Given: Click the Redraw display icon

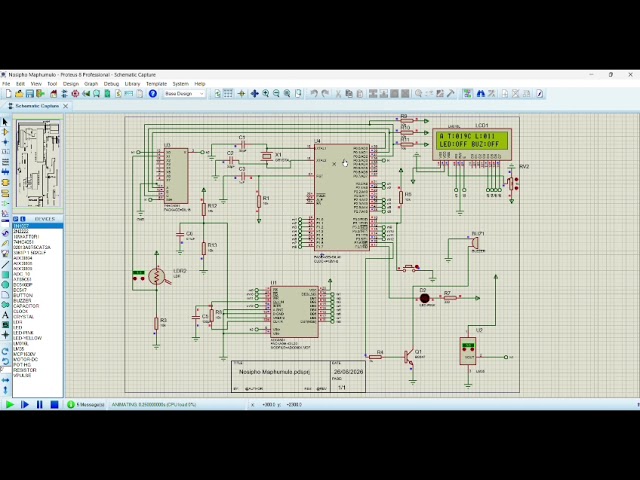Looking at the screenshot, I should [x=217, y=94].
